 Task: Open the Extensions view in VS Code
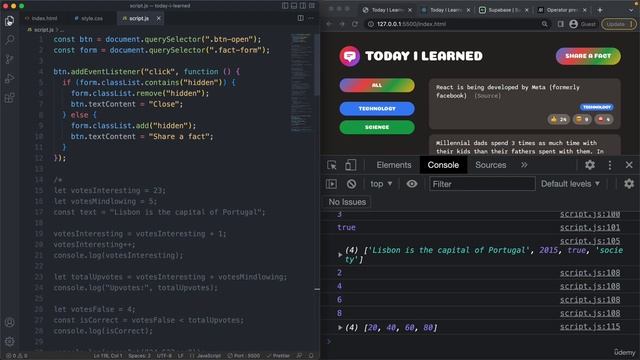pyautogui.click(x=9, y=98)
